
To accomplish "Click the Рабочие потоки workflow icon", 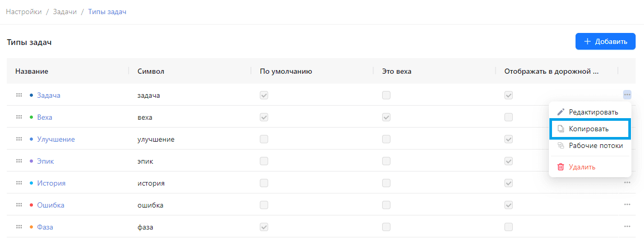I will point(561,146).
